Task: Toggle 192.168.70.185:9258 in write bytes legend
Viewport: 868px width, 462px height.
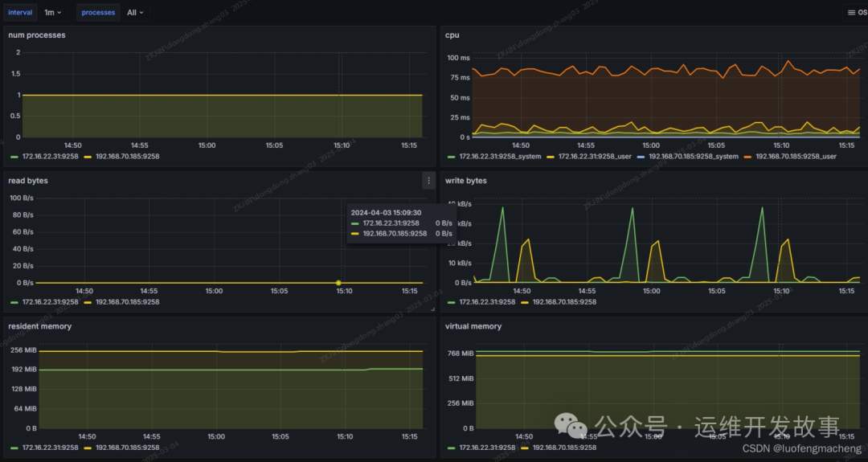Action: [564, 302]
